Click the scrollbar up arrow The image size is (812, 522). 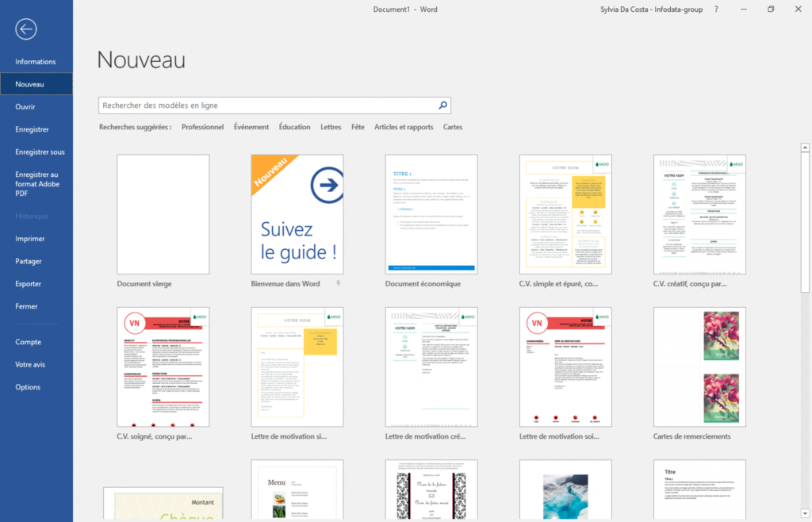[805, 148]
